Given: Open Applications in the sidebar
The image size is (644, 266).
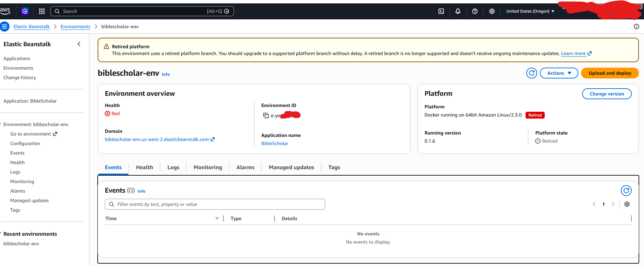Looking at the screenshot, I should (17, 58).
